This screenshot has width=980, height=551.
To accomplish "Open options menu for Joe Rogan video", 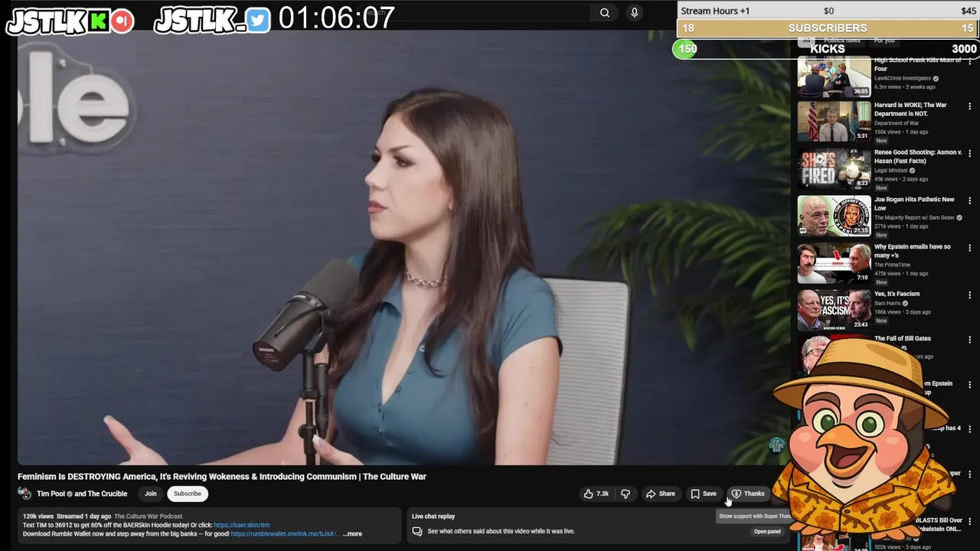I will point(970,201).
